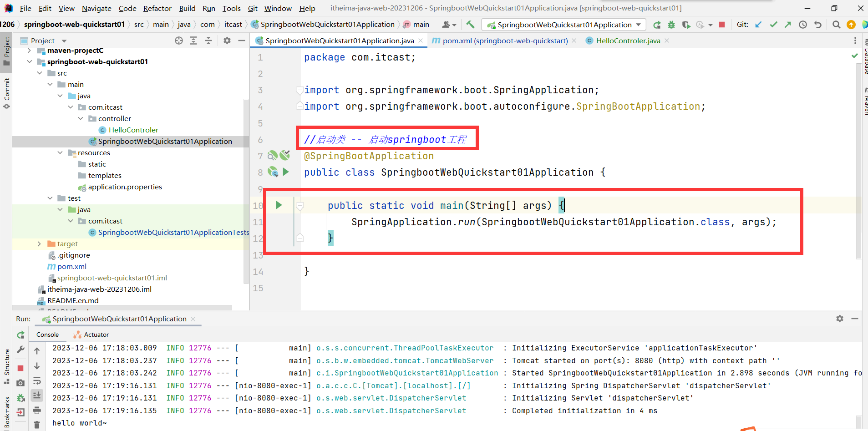Close the Run panel application tab
Screen dimensions: 868x431
193,319
